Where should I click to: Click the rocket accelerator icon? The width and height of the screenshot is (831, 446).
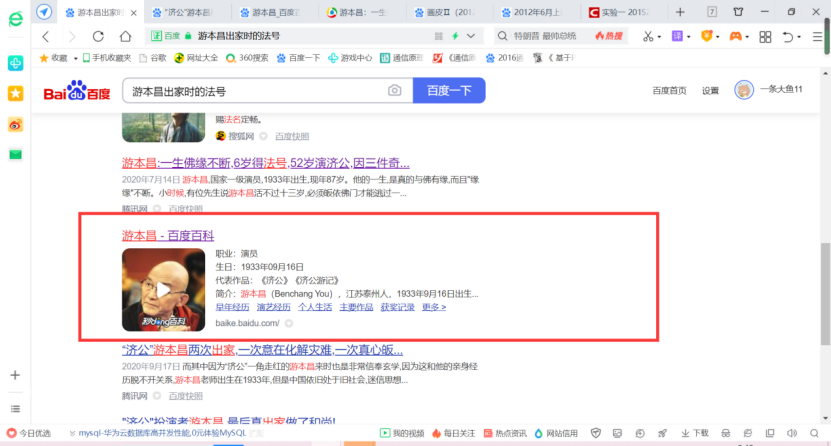coord(662,433)
